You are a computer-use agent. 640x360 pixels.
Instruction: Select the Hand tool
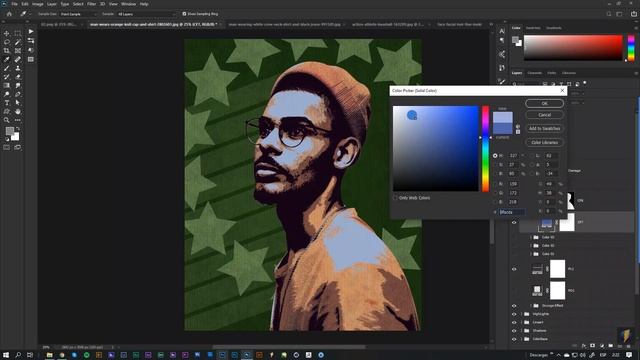[18, 111]
